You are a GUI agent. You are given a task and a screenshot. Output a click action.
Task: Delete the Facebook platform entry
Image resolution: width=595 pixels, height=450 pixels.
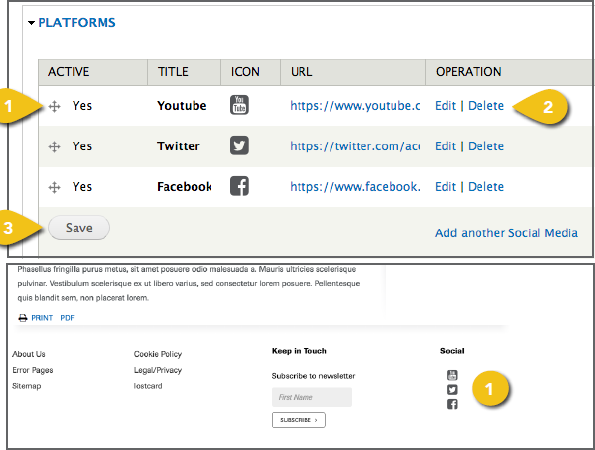pyautogui.click(x=486, y=187)
